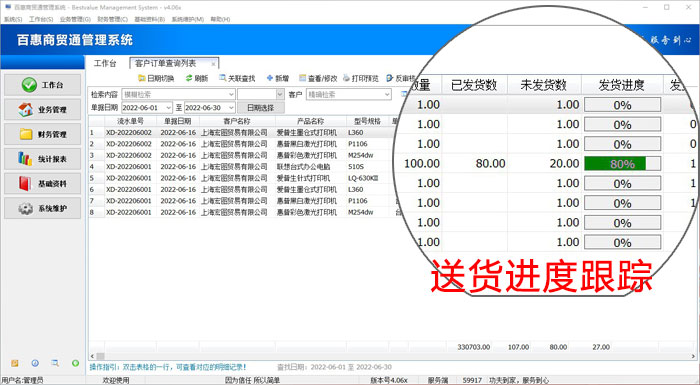Click the 2022-06-16 date in row 5
This screenshot has height=385, width=700.
tap(178, 178)
